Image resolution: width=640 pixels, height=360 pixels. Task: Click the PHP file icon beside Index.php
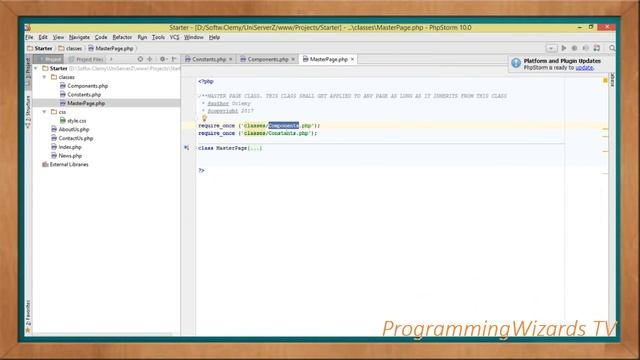54,147
